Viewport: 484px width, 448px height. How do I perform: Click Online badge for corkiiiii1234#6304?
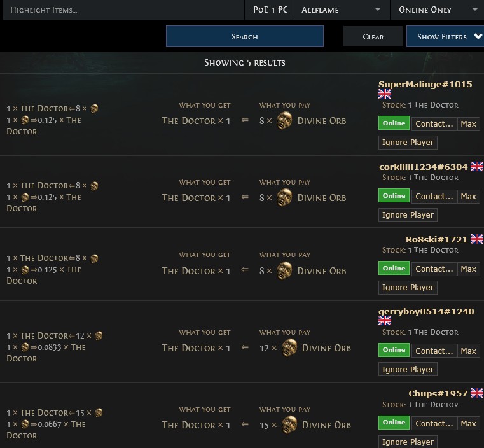point(394,196)
